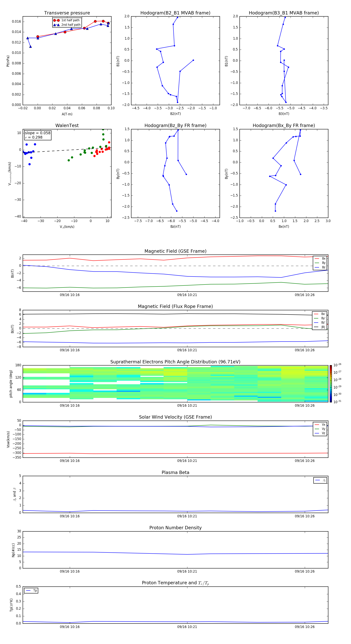
Task: Click '09/16 10:16' tick under Proton Temperature
Action: [x=70, y=627]
